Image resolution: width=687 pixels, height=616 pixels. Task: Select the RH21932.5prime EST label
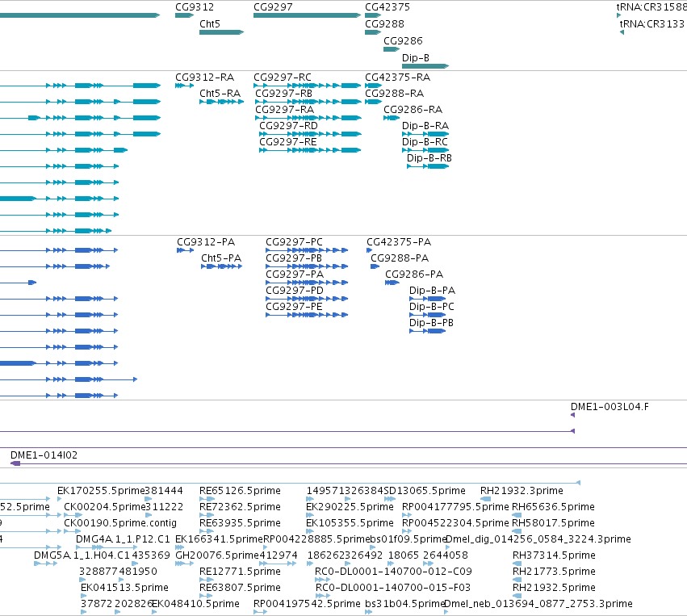click(554, 588)
